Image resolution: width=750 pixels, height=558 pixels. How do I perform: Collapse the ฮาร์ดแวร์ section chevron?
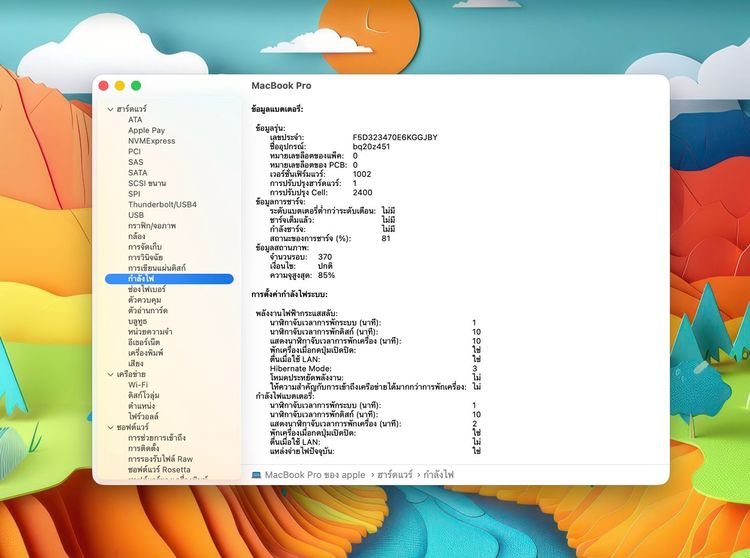110,109
